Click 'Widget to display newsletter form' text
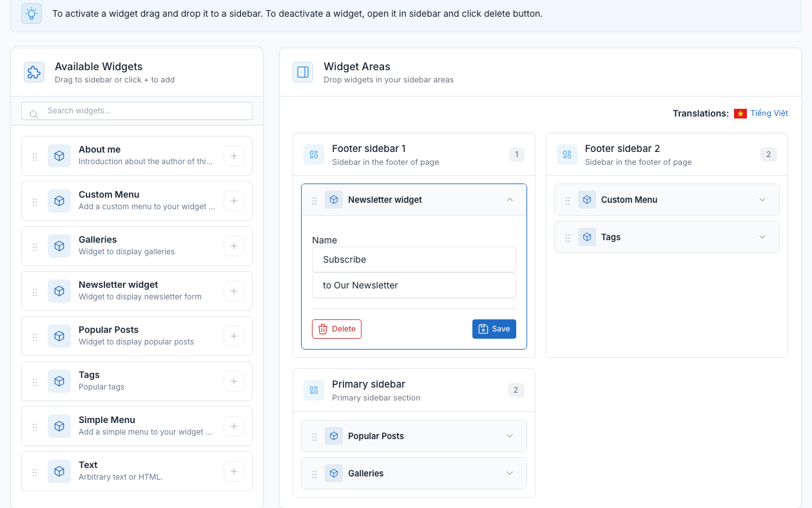 pos(140,297)
